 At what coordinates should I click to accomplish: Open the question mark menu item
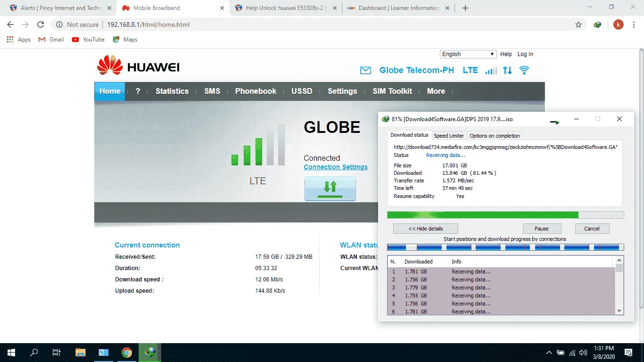(138, 91)
